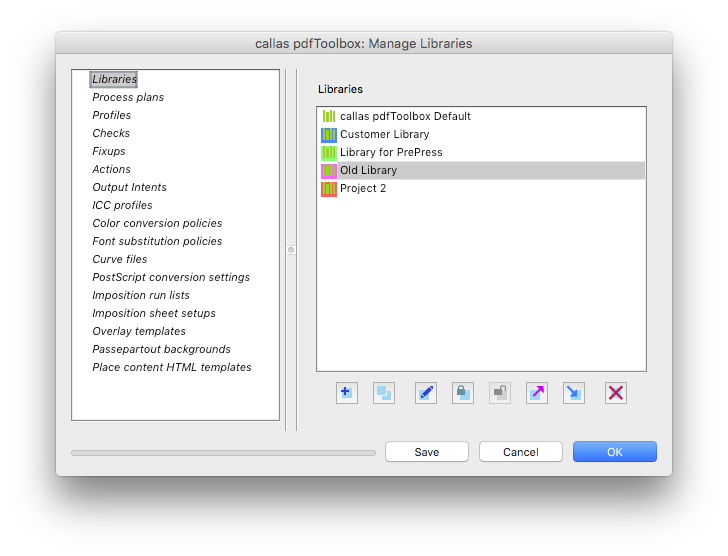Select the Output Intents category
This screenshot has width=728, height=556.
point(129,187)
